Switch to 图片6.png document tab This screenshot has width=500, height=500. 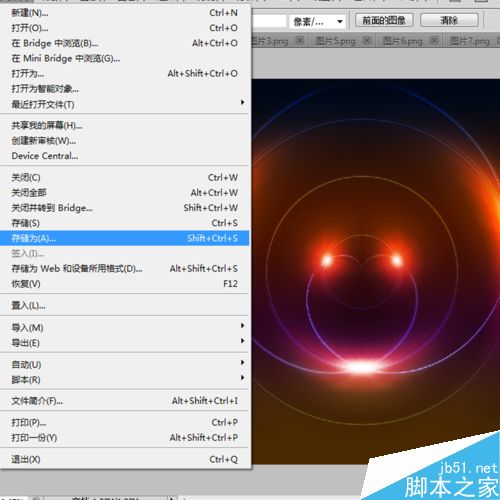click(402, 41)
